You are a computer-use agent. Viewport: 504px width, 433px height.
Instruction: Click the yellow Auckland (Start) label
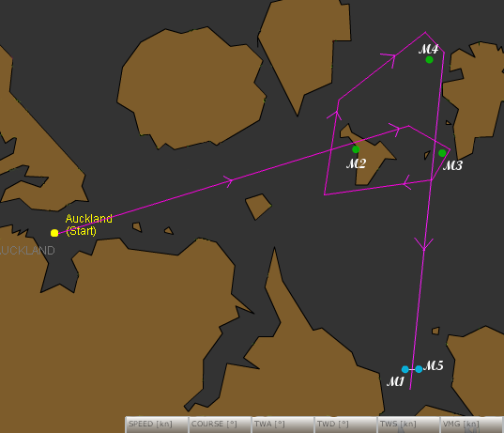(x=89, y=224)
